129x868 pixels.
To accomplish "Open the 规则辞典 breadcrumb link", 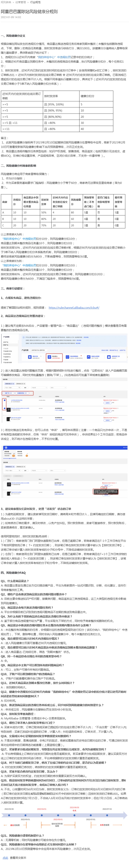I will (x=6, y=2).
